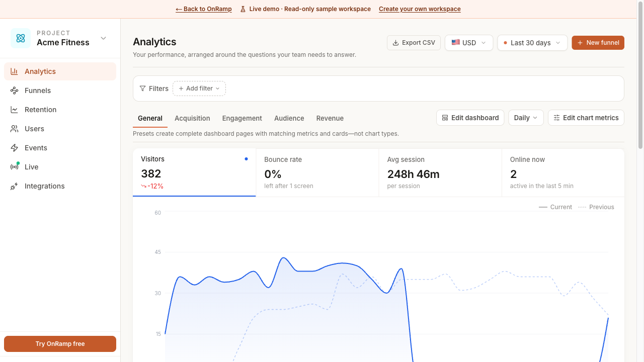Click the Events lightning bolt icon
Viewport: 644px width, 362px height.
[15, 148]
